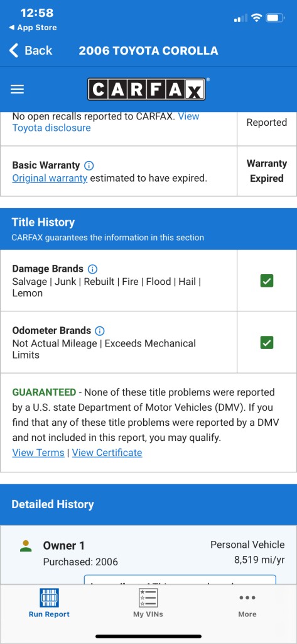Screen dimensions: 297x644
Task: Open the hamburger menu icon
Action: point(17,89)
